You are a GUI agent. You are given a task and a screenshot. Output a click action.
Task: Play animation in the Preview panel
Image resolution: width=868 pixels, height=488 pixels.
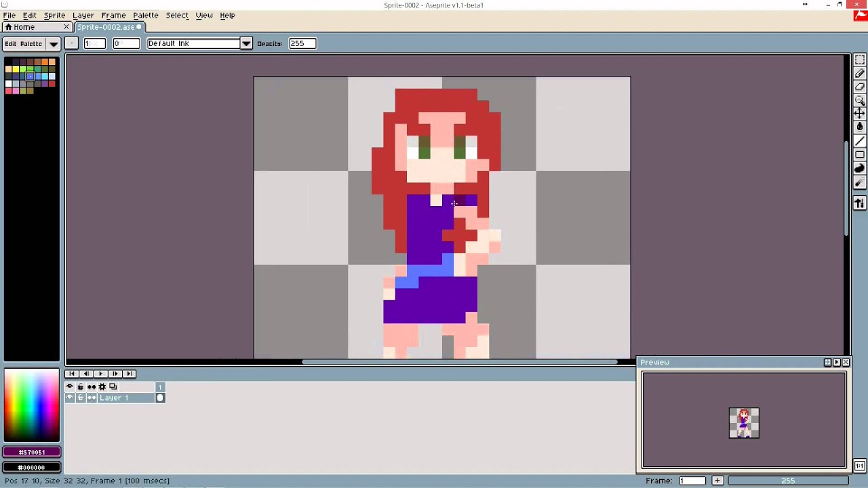[x=836, y=363]
